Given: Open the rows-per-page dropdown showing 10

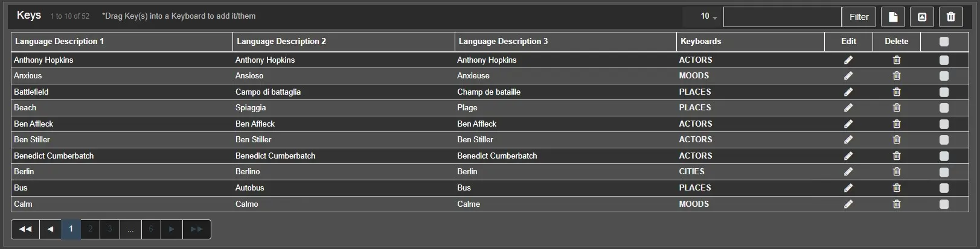Looking at the screenshot, I should (709, 17).
